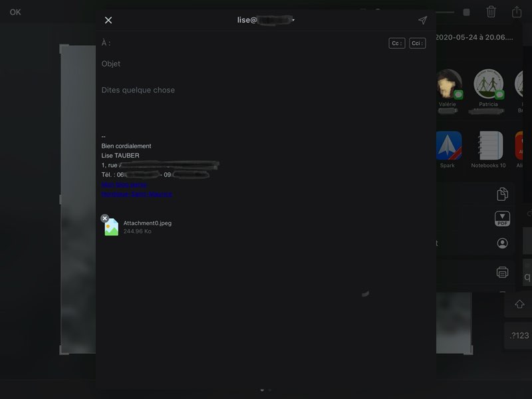Open the Spark app share icon
532x399 pixels.
click(448, 145)
